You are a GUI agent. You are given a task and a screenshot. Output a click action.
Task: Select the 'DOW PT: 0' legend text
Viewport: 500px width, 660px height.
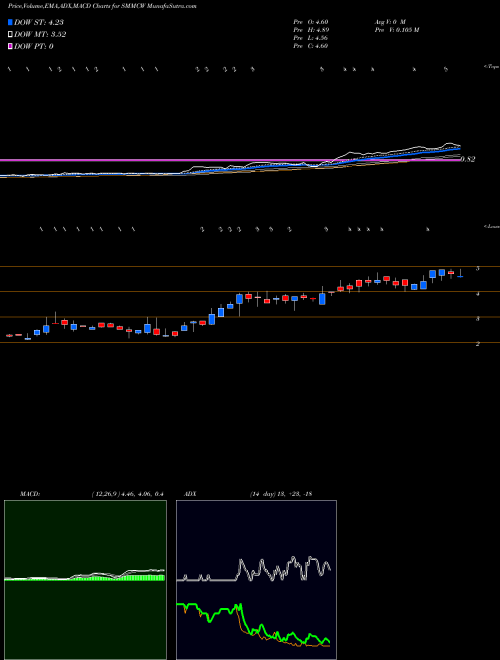(33, 46)
